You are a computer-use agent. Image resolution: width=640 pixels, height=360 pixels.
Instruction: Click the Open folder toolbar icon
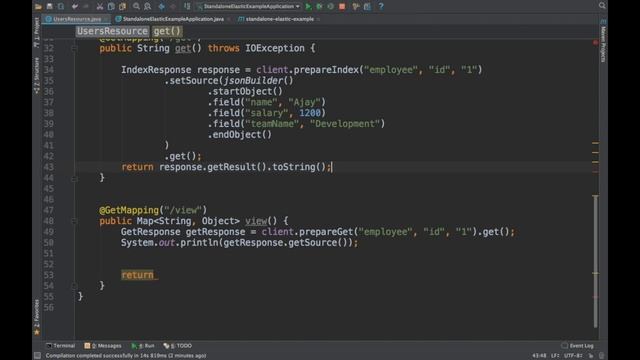pyautogui.click(x=38, y=6)
